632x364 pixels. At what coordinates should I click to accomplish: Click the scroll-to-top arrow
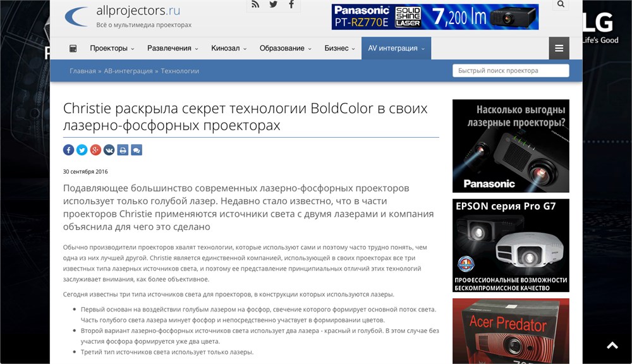(x=612, y=346)
